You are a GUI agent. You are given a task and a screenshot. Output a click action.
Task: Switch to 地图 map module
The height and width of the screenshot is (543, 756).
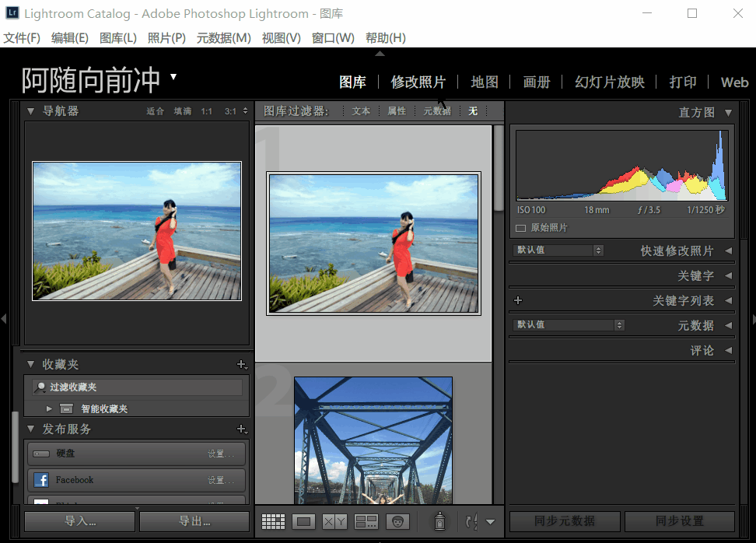[485, 82]
